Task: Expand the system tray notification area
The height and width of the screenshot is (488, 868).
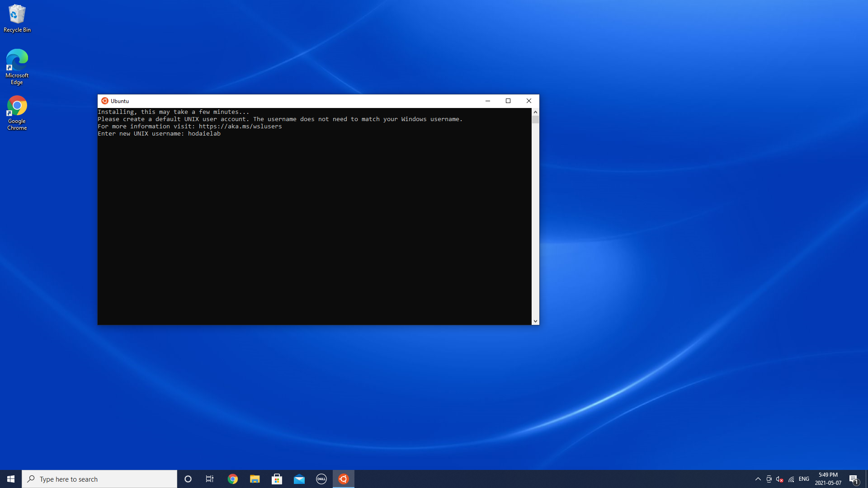Action: 757,479
